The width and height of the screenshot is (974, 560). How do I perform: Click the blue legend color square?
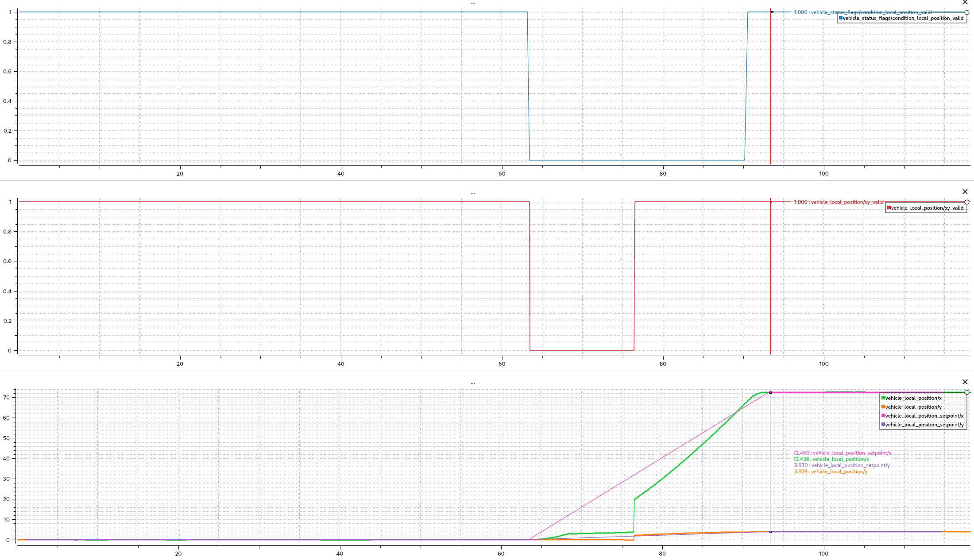tap(841, 18)
